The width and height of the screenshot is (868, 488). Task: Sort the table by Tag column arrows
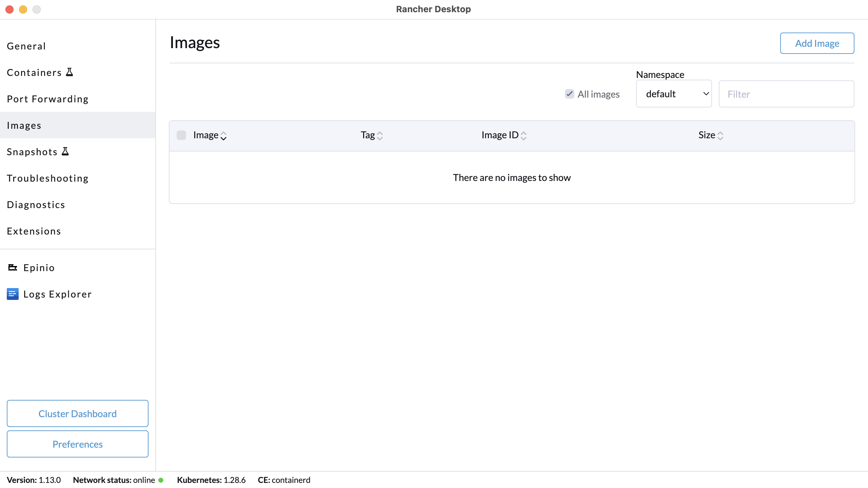[x=380, y=136]
